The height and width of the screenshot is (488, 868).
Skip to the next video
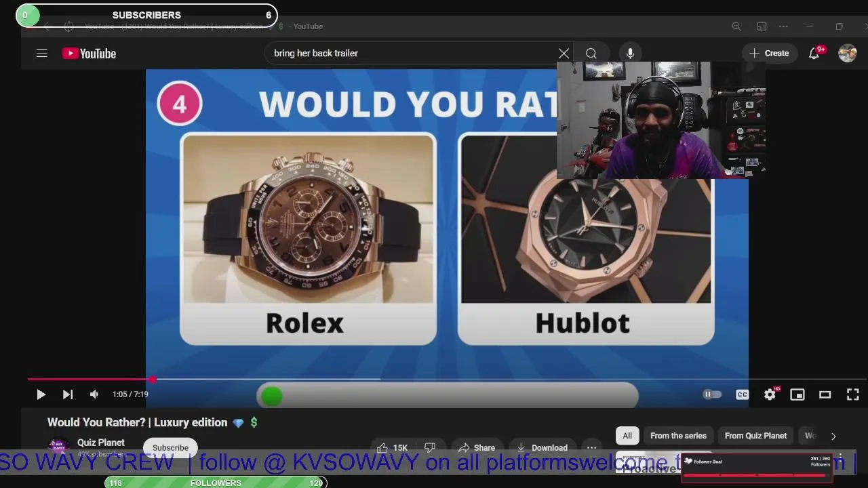[68, 394]
